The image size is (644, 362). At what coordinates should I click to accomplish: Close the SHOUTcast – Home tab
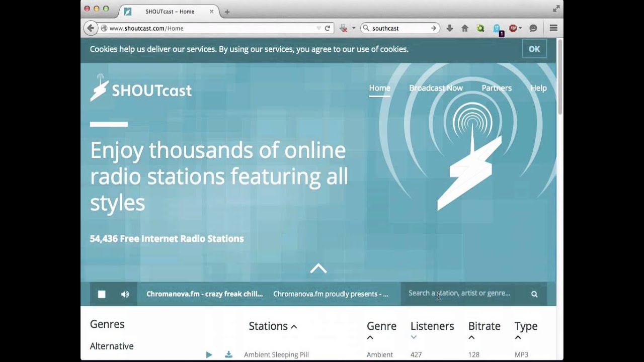[x=211, y=12]
